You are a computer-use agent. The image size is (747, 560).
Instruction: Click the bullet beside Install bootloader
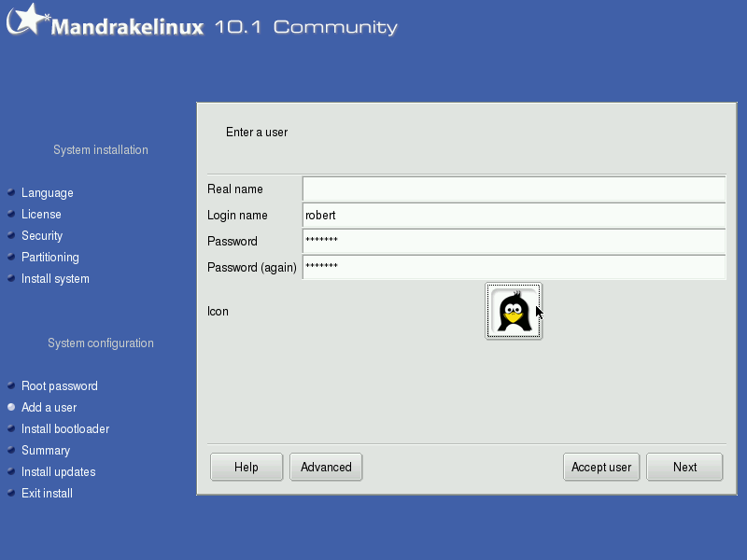point(11,428)
